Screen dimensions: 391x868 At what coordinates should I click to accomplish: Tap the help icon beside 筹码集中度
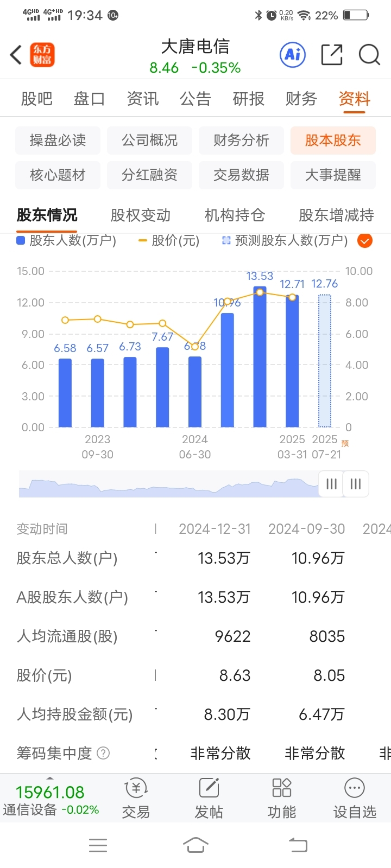coord(103,753)
